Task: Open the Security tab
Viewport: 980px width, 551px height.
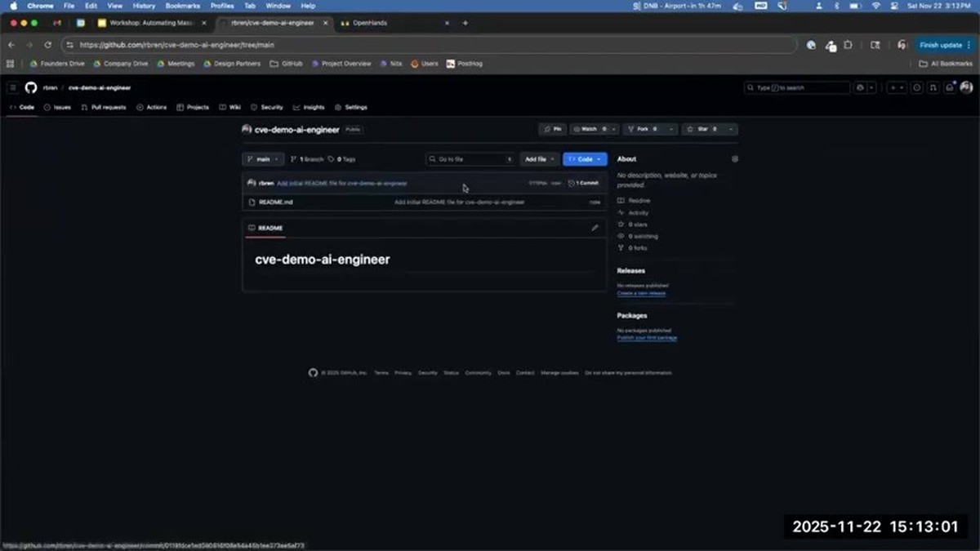Action: (x=267, y=107)
